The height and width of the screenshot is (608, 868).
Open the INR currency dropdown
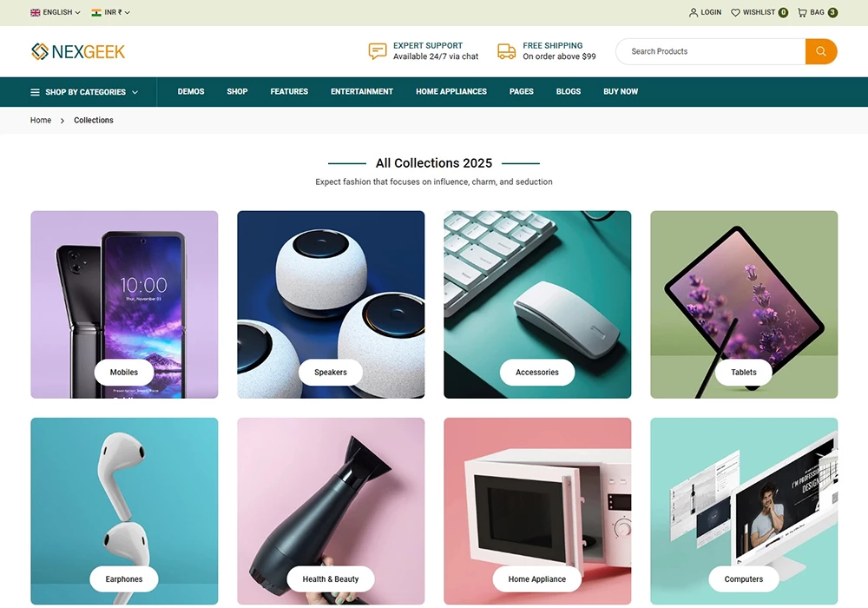[111, 12]
